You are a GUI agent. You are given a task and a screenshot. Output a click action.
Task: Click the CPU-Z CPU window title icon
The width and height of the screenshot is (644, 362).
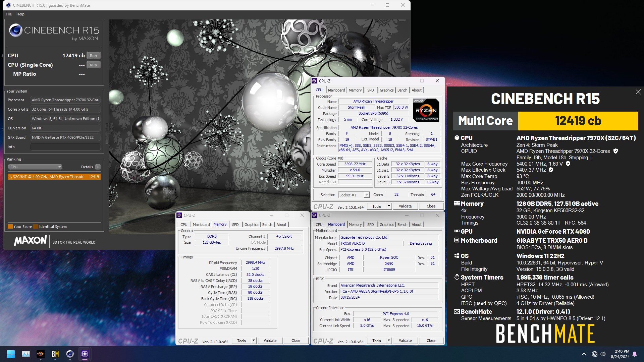314,81
